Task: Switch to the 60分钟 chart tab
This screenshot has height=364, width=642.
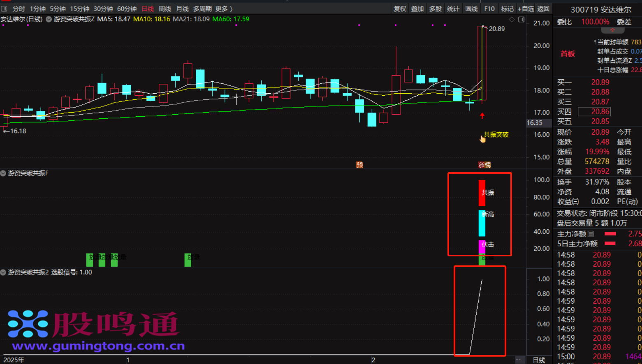Action: tap(127, 9)
